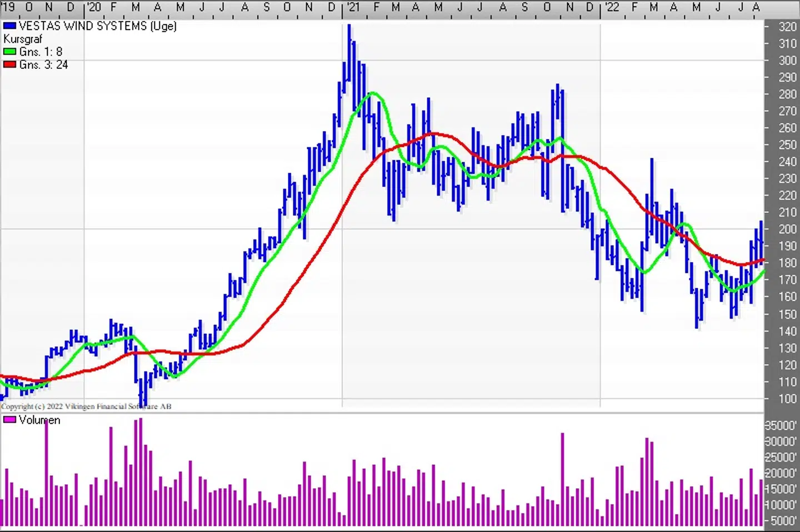The width and height of the screenshot is (800, 532).
Task: Click the 'Gns. 1: 8' moving average label
Action: [x=41, y=52]
